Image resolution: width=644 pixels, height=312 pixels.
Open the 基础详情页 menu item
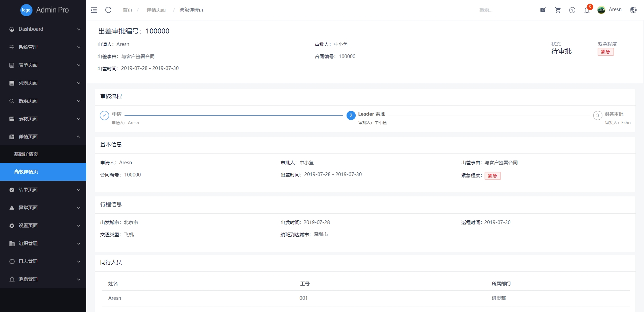(26, 154)
